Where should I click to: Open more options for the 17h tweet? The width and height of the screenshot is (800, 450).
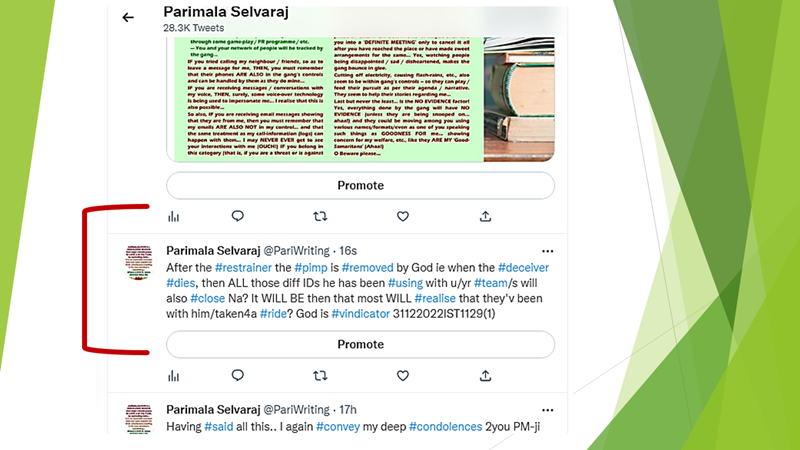coord(547,410)
